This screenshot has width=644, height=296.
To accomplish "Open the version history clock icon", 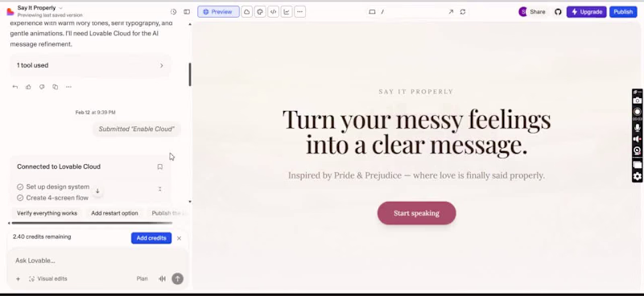I will (173, 12).
